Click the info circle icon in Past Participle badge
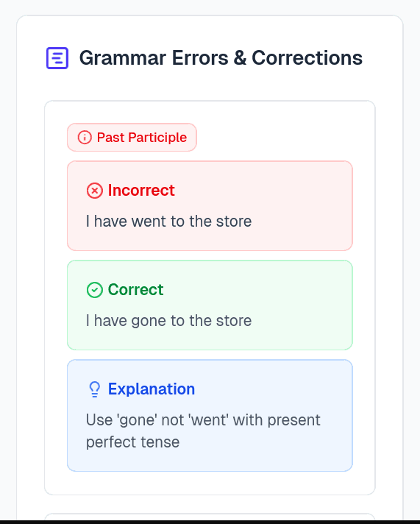The height and width of the screenshot is (524, 420). point(85,138)
